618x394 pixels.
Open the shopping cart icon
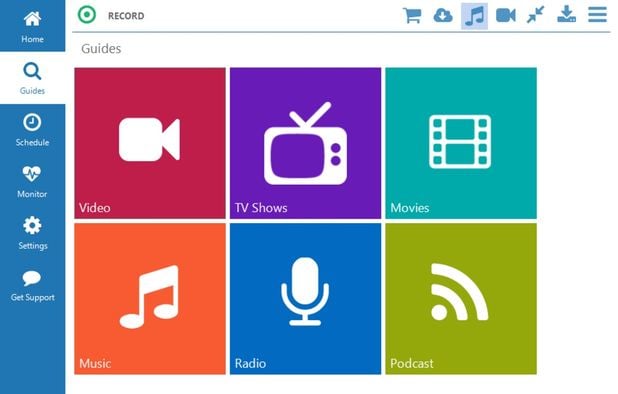coord(412,16)
